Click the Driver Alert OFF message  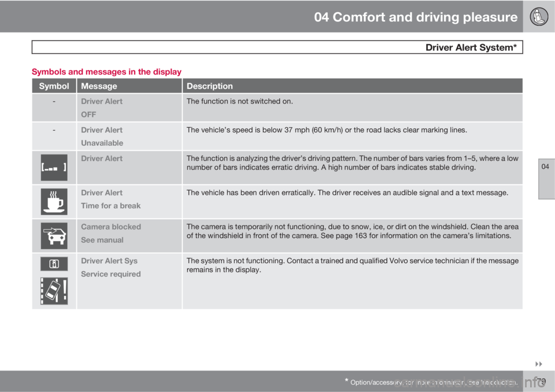(x=102, y=108)
